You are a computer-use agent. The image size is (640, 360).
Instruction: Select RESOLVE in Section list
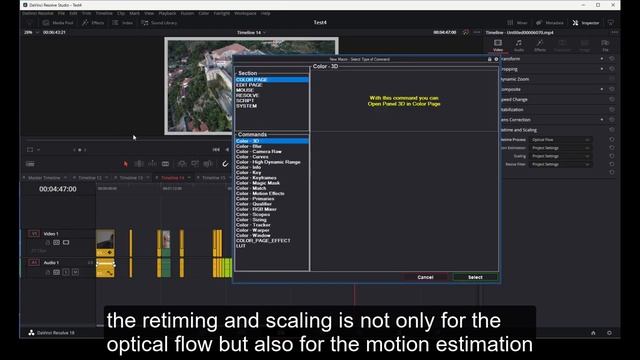pos(271,96)
